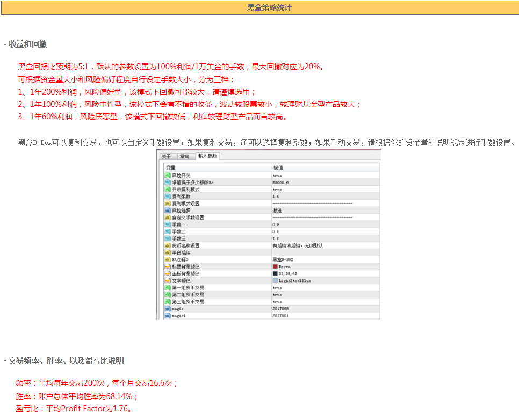519x420 pixels.
Task: Click the 风控选择 enum icon
Action: coord(168,211)
